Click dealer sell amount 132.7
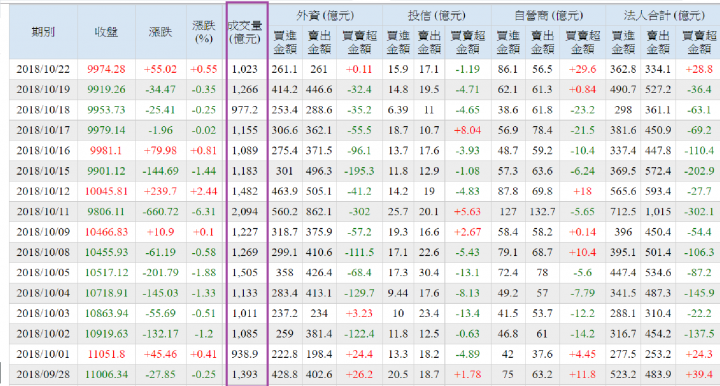 [542, 212]
